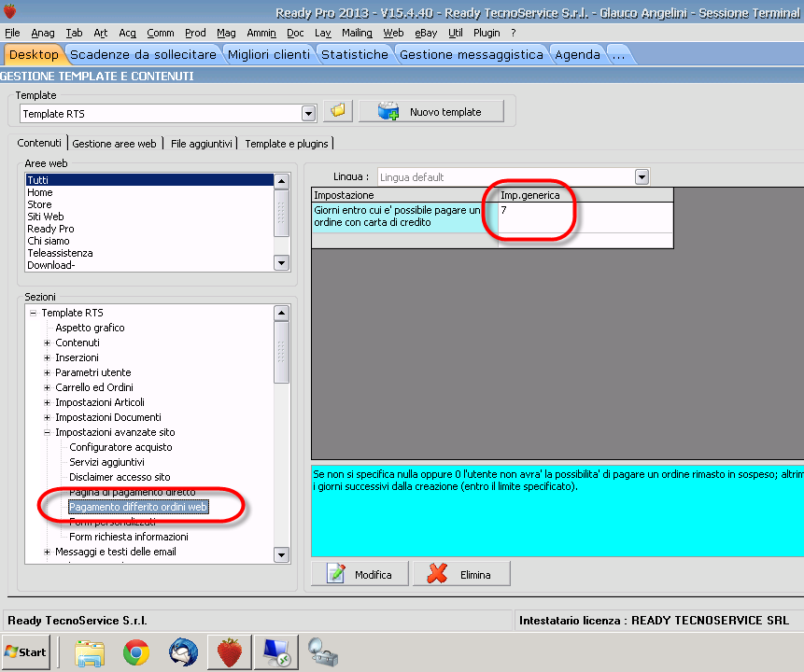Open the Plugin menu
The height and width of the screenshot is (672, 804).
tap(487, 33)
